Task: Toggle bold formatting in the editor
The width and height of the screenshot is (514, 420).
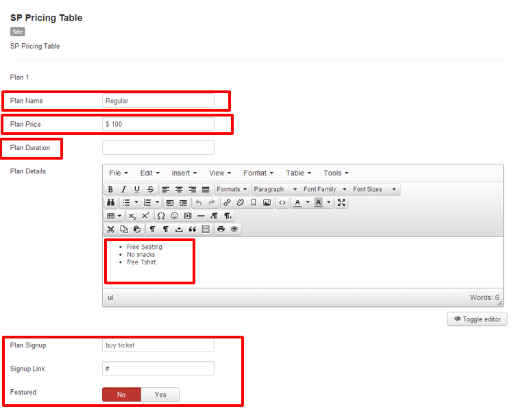Action: coord(111,189)
